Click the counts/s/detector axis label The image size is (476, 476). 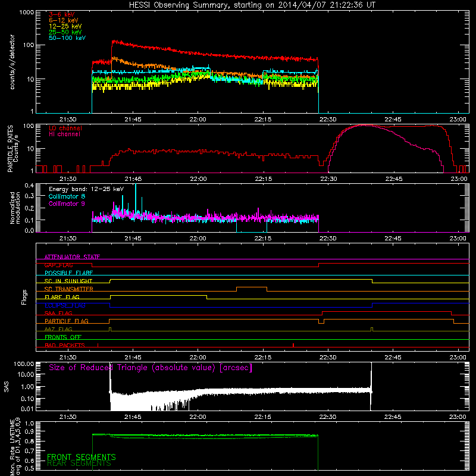[x=12, y=62]
